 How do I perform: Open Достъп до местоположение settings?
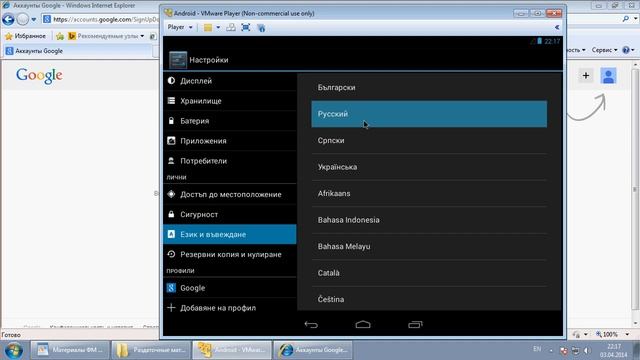click(x=230, y=194)
